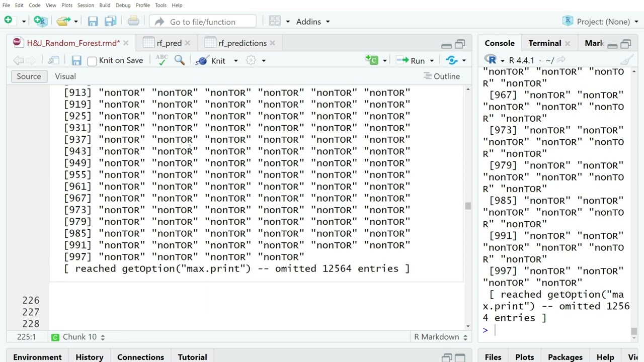Click the Create a Project icon
This screenshot has width=644, height=362.
pos(40,21)
